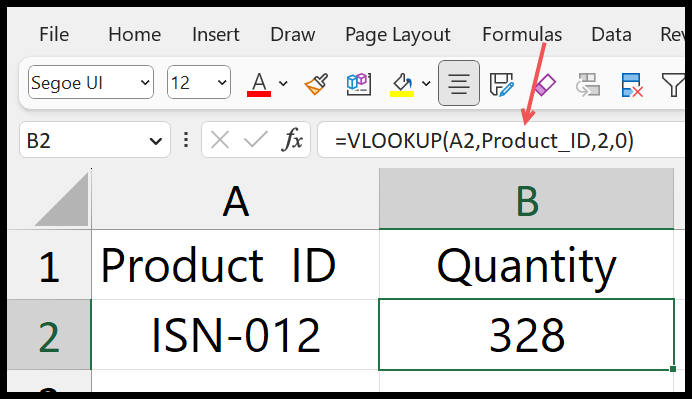Expand font color options arrow
This screenshot has height=399, width=692.
tap(283, 83)
